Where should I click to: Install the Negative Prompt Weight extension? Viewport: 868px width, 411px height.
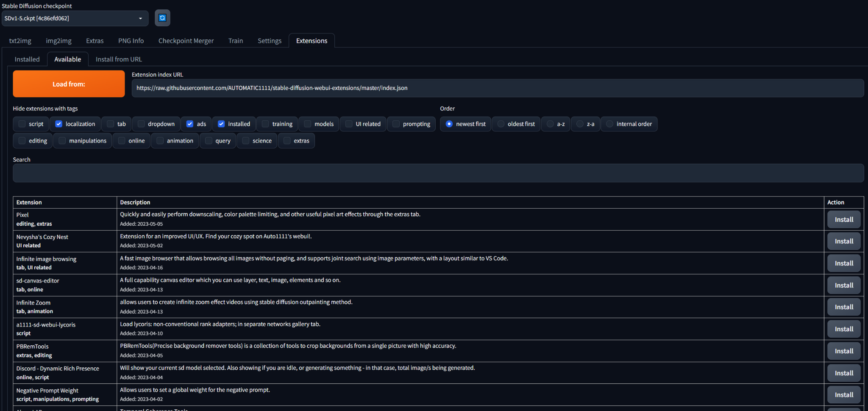point(843,395)
